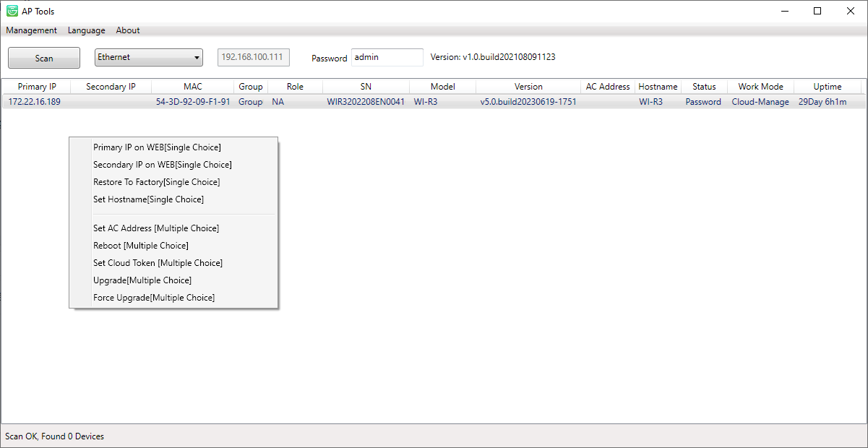Click the AP Tools app icon
868x448 pixels.
coord(12,11)
